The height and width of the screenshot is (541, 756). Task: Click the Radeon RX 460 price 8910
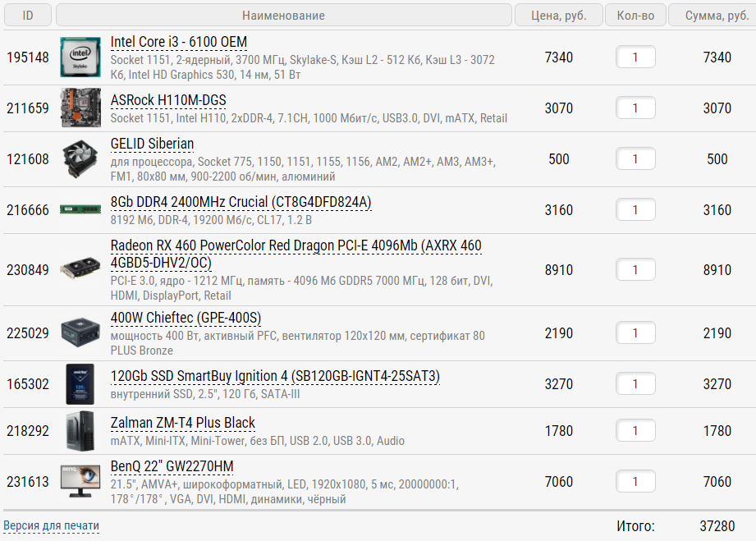[x=559, y=269]
